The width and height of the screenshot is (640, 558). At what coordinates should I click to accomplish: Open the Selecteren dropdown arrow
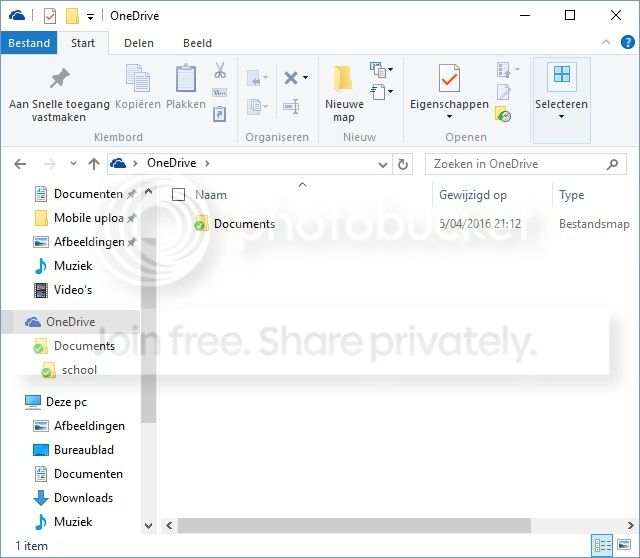562,117
